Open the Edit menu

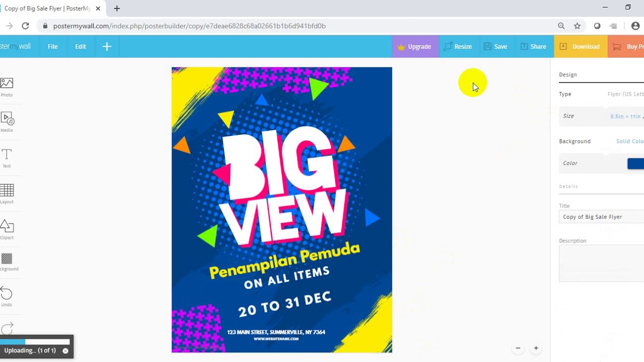80,46
